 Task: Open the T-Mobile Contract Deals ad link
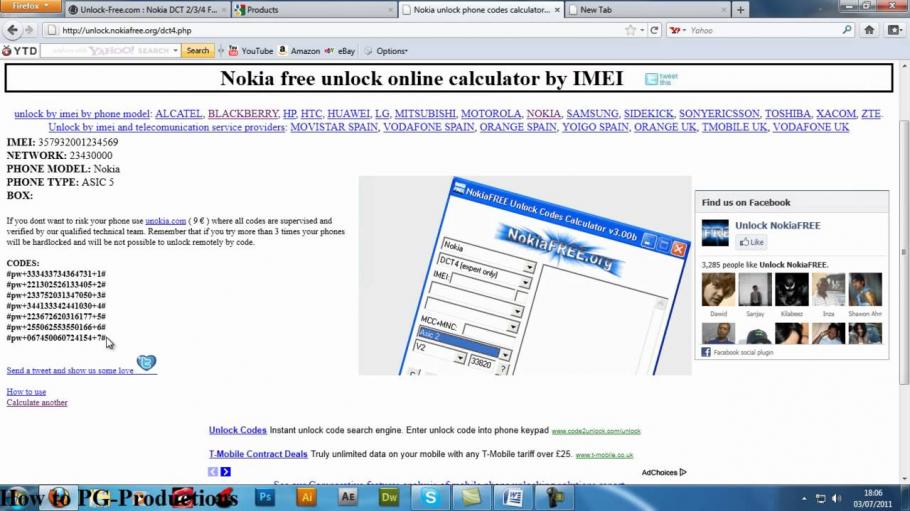tap(258, 454)
